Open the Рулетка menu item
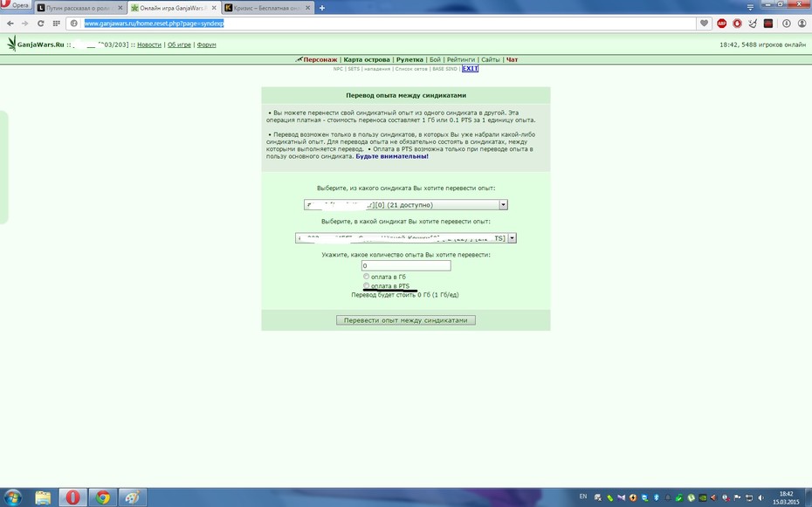The height and width of the screenshot is (507, 812). pos(409,59)
